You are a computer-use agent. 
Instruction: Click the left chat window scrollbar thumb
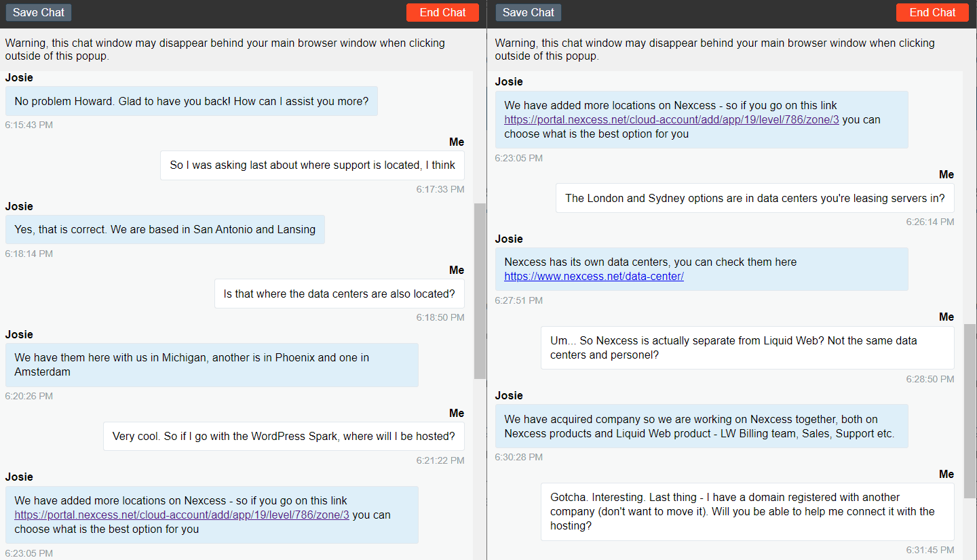(x=480, y=291)
